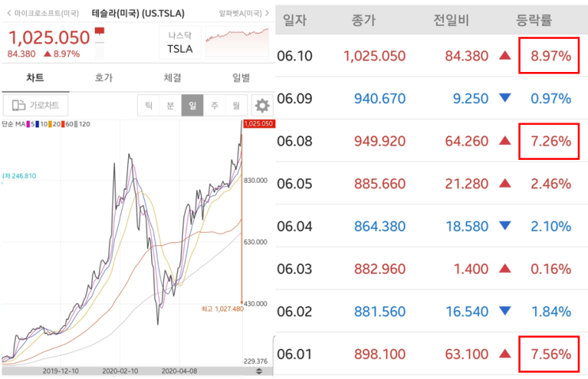Click the up arrow in 06.01 row
The image size is (588, 379).
[x=505, y=354]
